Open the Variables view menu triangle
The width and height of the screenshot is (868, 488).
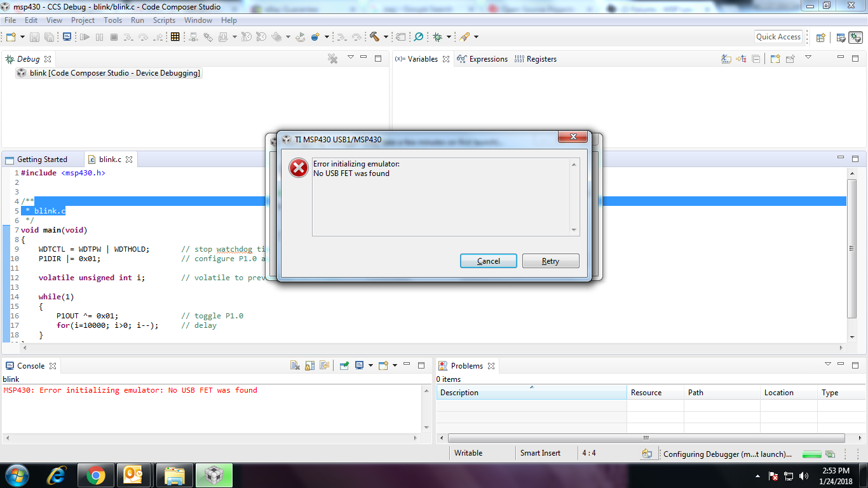(x=808, y=57)
